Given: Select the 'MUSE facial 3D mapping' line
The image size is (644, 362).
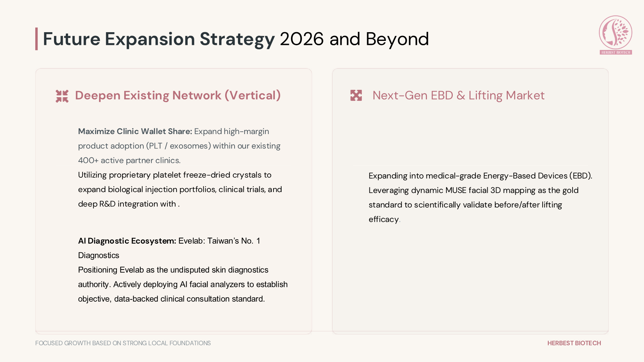Looking at the screenshot, I should [474, 190].
